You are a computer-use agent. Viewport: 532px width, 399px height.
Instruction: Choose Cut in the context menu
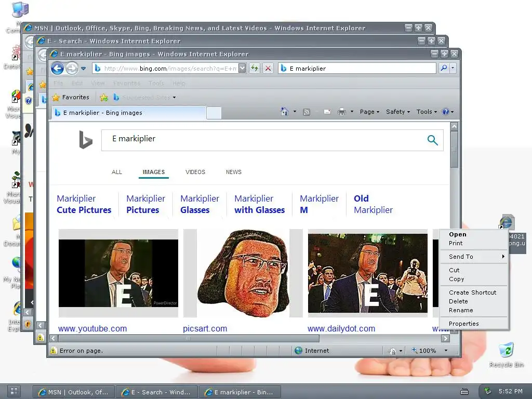pos(474,270)
